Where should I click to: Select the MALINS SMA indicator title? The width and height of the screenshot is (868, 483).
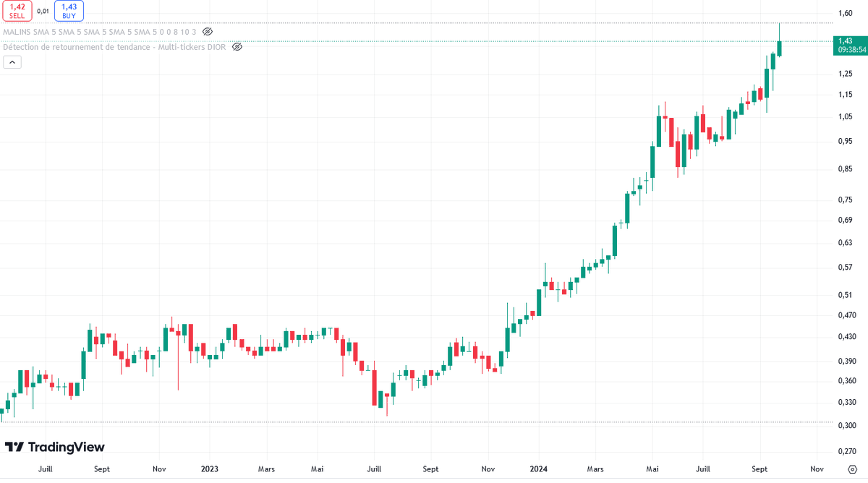(100, 32)
